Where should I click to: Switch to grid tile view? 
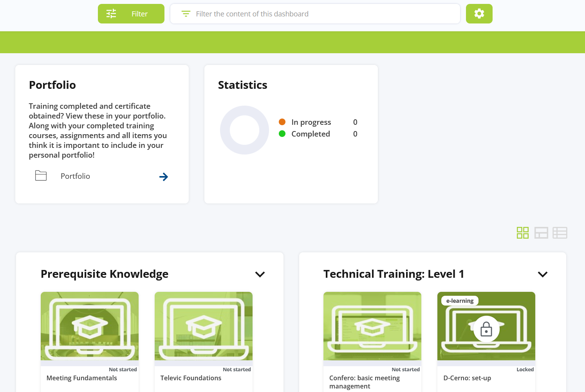(x=522, y=233)
